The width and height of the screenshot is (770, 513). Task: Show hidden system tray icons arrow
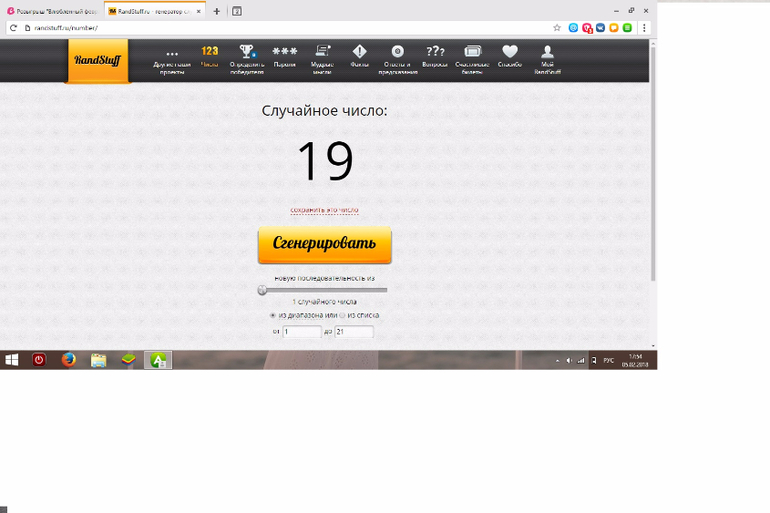coord(557,360)
